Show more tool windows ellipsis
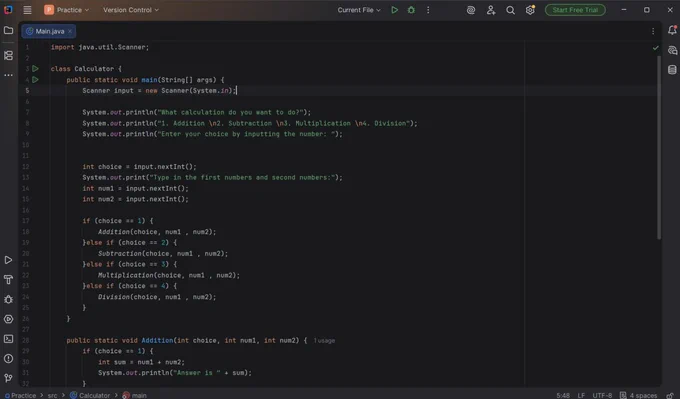Image resolution: width=680 pixels, height=399 pixels. (x=8, y=75)
